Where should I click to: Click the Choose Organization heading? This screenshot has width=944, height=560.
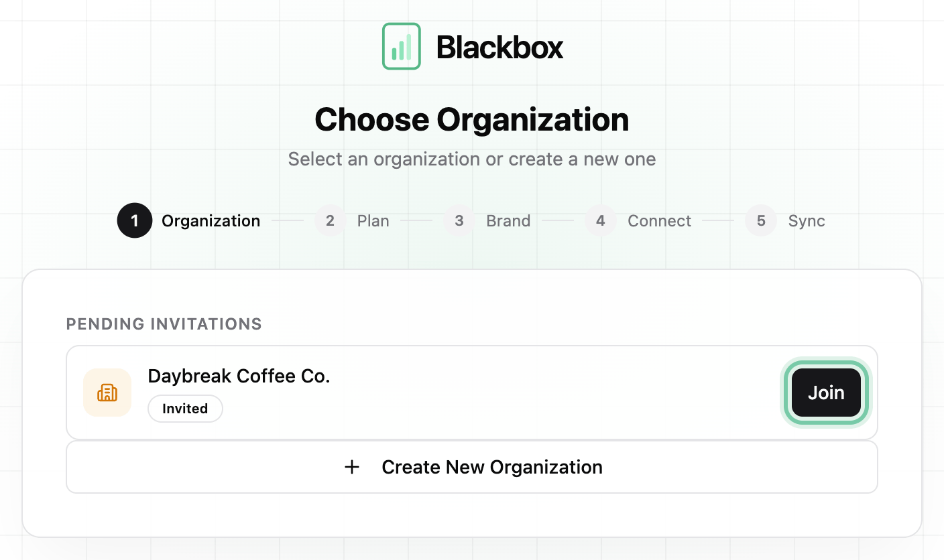pos(472,120)
